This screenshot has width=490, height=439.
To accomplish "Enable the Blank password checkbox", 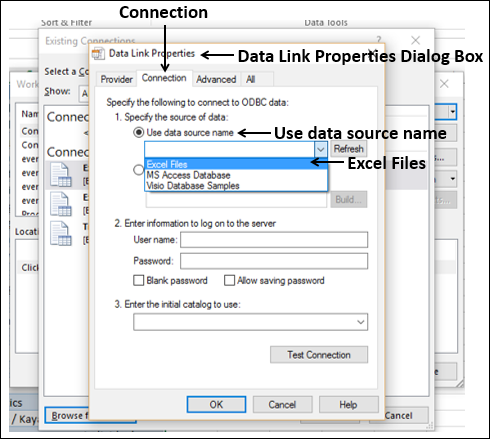I will (138, 280).
